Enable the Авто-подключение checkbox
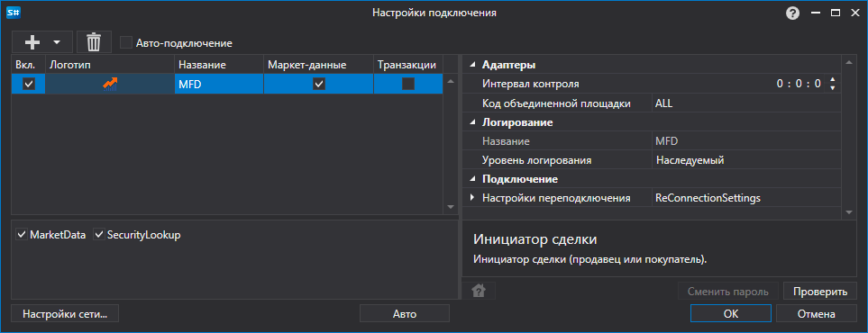This screenshot has height=333, width=868. pyautogui.click(x=126, y=42)
